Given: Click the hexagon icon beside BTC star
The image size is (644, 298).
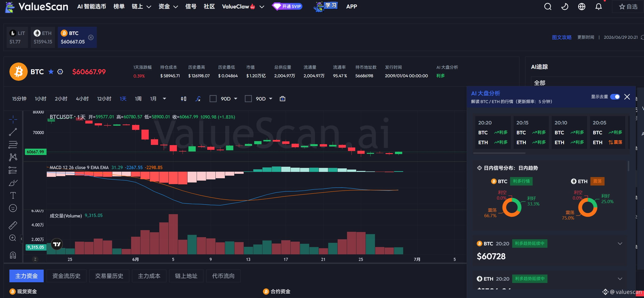Looking at the screenshot, I should click(60, 72).
